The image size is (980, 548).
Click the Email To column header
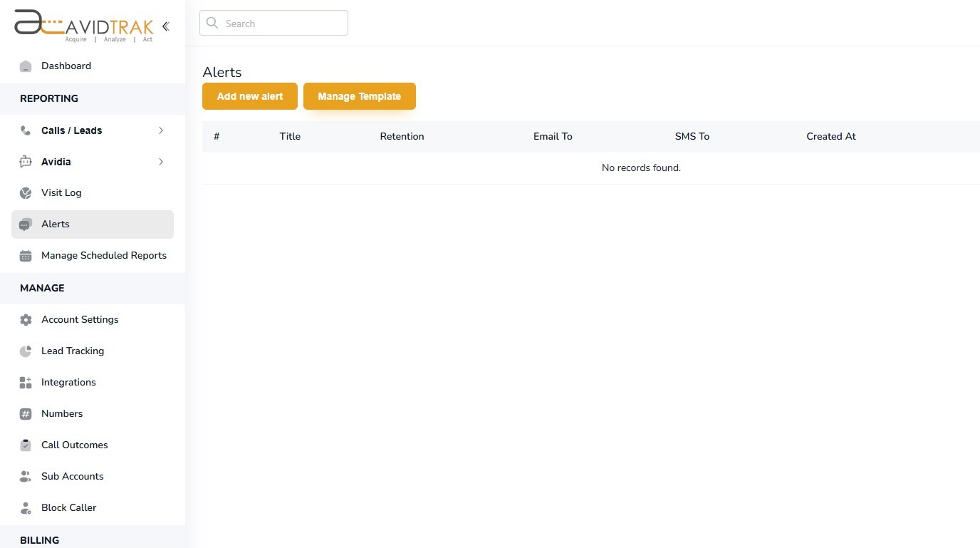pyautogui.click(x=553, y=136)
